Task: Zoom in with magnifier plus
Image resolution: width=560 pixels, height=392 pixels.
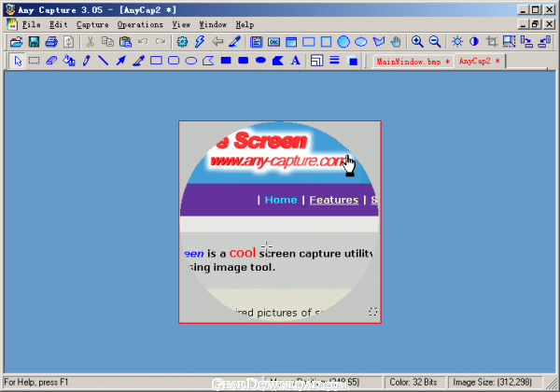Action: tap(417, 42)
